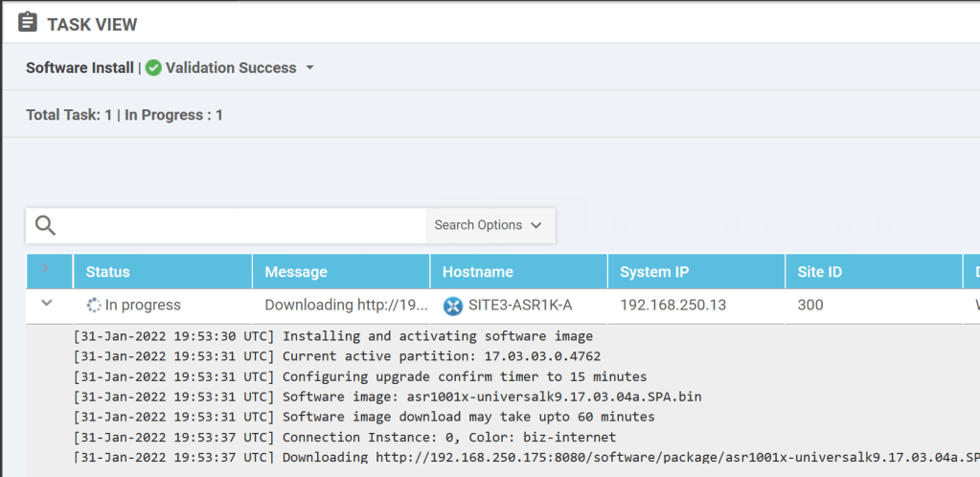This screenshot has width=980, height=477.
Task: Open the Validation Success dropdown caret
Action: [x=309, y=69]
